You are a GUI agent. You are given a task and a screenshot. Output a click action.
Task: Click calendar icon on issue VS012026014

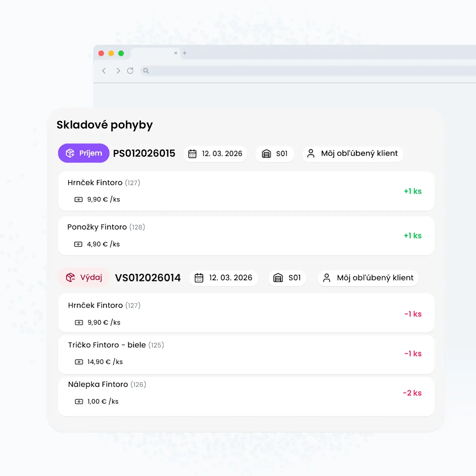pyautogui.click(x=199, y=278)
